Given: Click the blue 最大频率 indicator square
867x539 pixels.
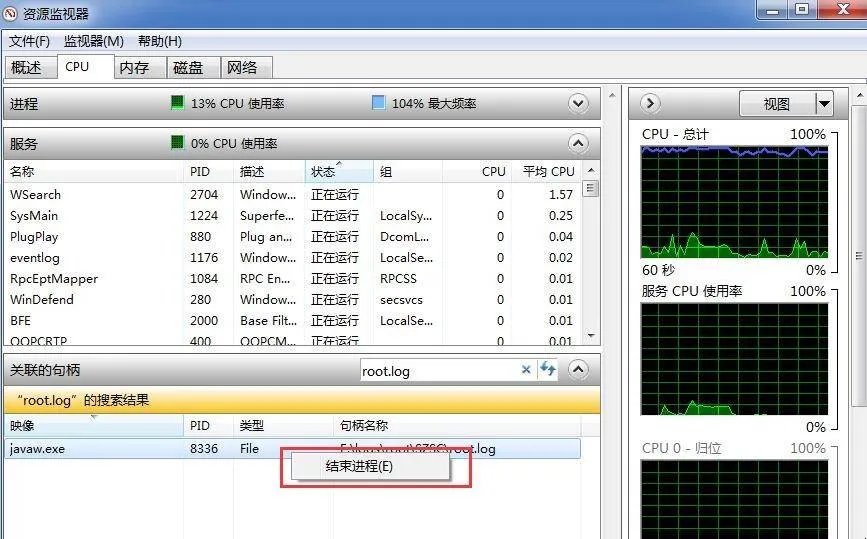Looking at the screenshot, I should pos(378,103).
